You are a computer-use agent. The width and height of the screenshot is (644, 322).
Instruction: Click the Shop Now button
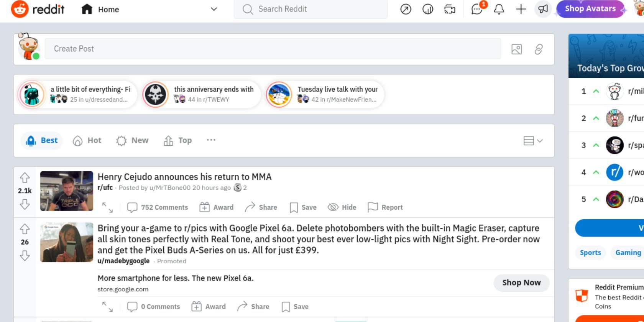[x=521, y=283]
